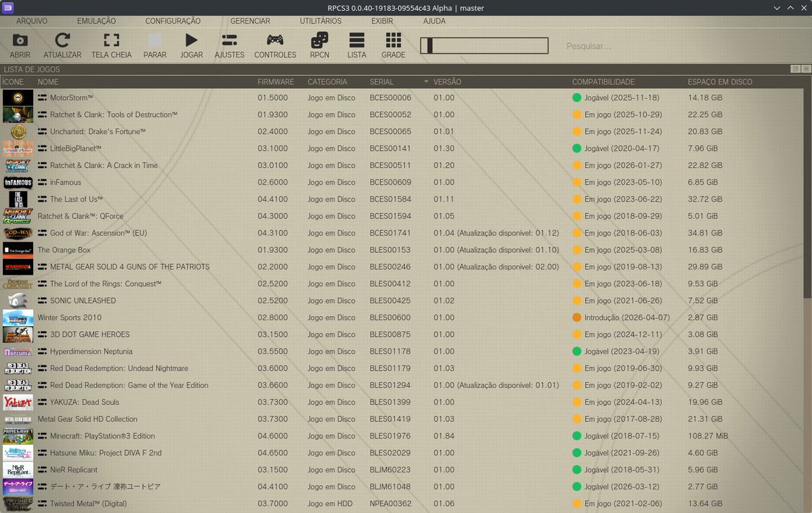Switch to LISTA view
Viewport: 812px width, 513px height.
(357, 45)
